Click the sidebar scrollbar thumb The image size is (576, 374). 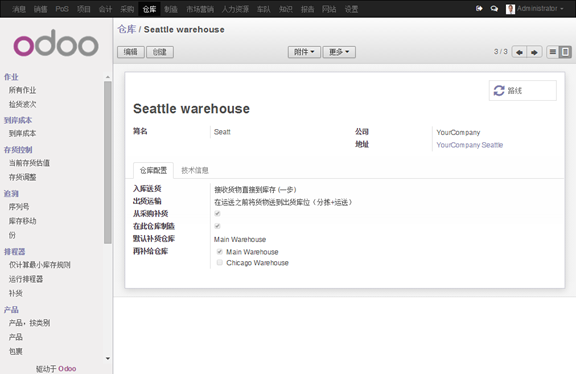click(x=108, y=162)
